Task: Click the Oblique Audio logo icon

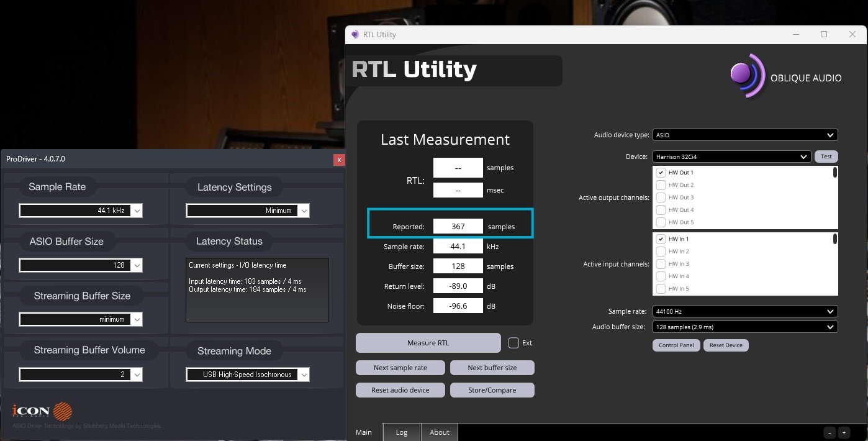Action: [748, 76]
